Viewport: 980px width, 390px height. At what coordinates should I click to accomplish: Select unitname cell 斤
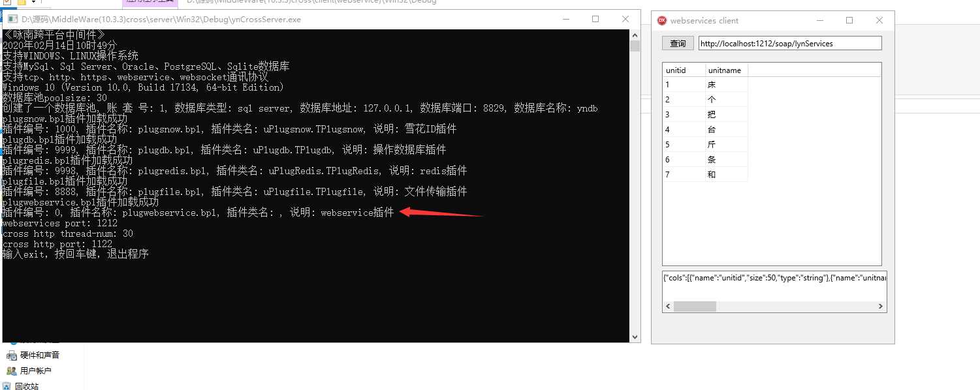(x=726, y=145)
